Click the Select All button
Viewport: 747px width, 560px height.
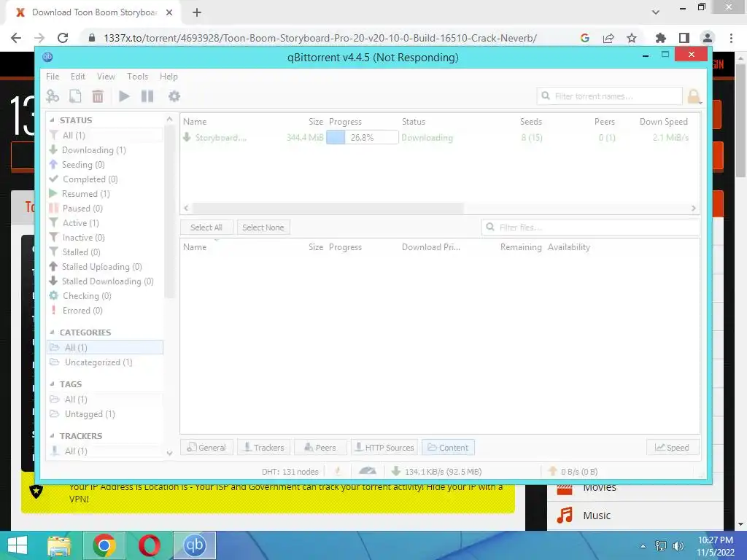pyautogui.click(x=206, y=227)
